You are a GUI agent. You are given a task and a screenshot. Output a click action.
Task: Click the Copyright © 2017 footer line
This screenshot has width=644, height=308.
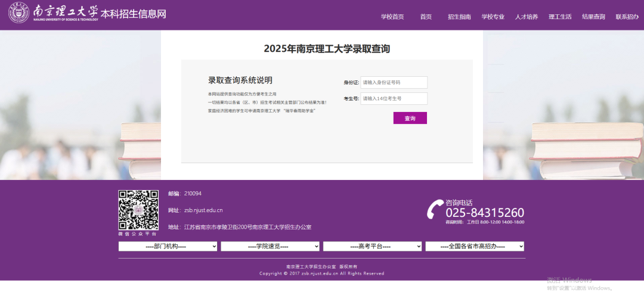(321, 273)
